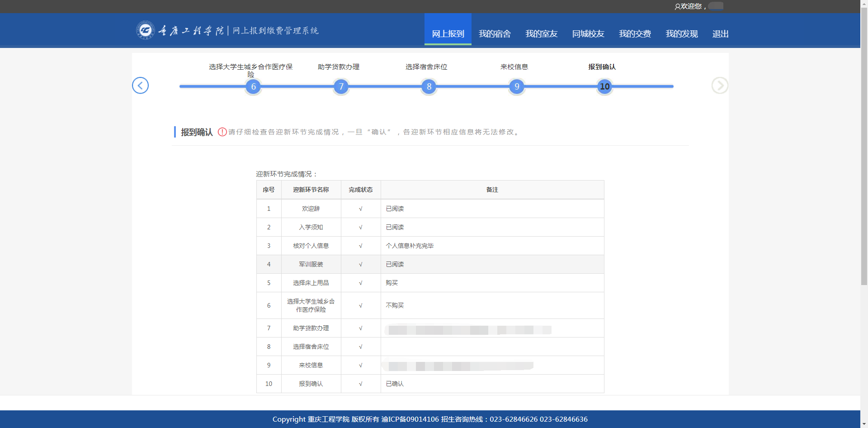Open 我的交费 payment page

pos(635,34)
